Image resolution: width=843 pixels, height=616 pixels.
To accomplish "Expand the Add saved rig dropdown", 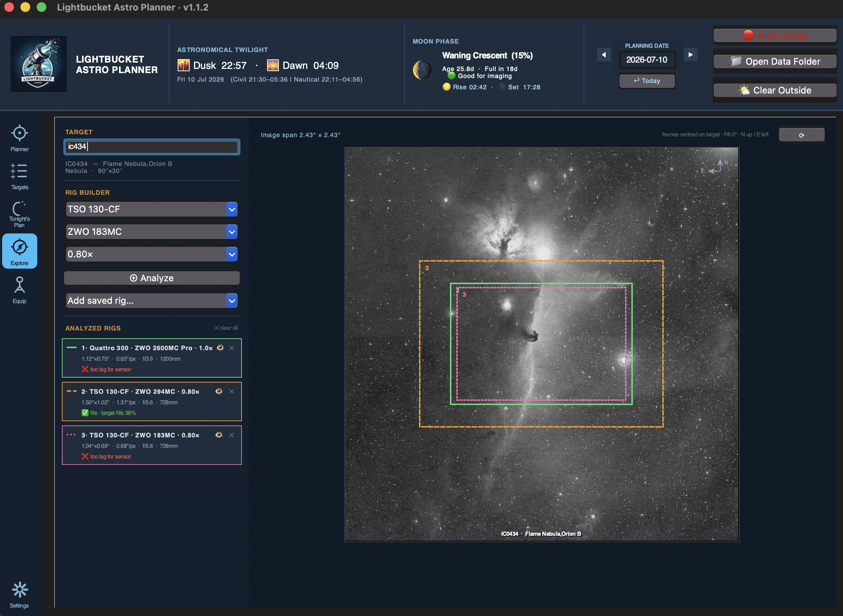I will pyautogui.click(x=152, y=301).
